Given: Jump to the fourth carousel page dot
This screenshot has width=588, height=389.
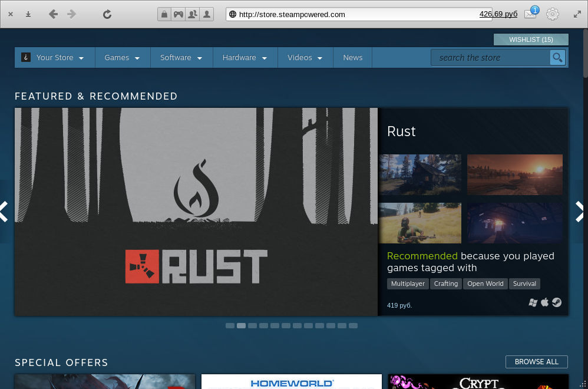Looking at the screenshot, I should pyautogui.click(x=263, y=325).
